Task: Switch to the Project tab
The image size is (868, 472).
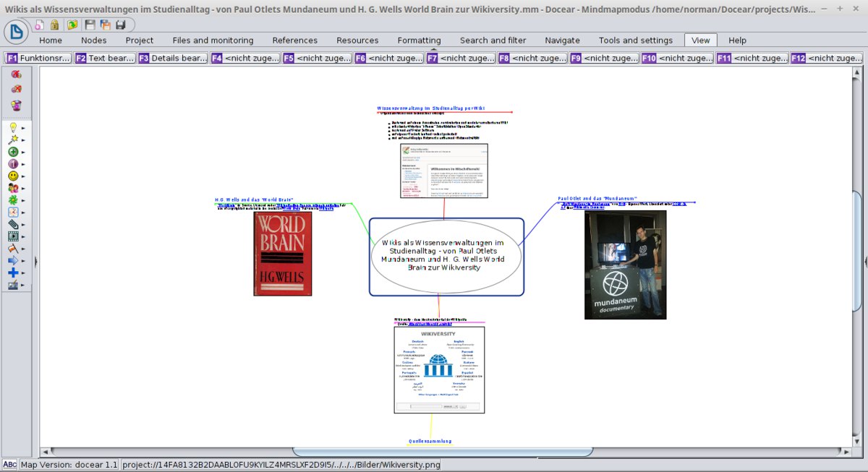Action: (140, 40)
